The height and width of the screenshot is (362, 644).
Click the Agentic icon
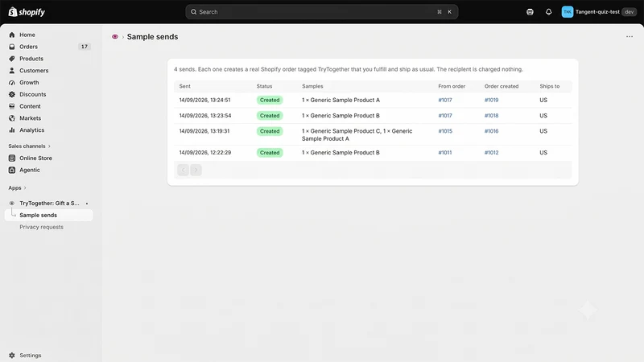12,170
